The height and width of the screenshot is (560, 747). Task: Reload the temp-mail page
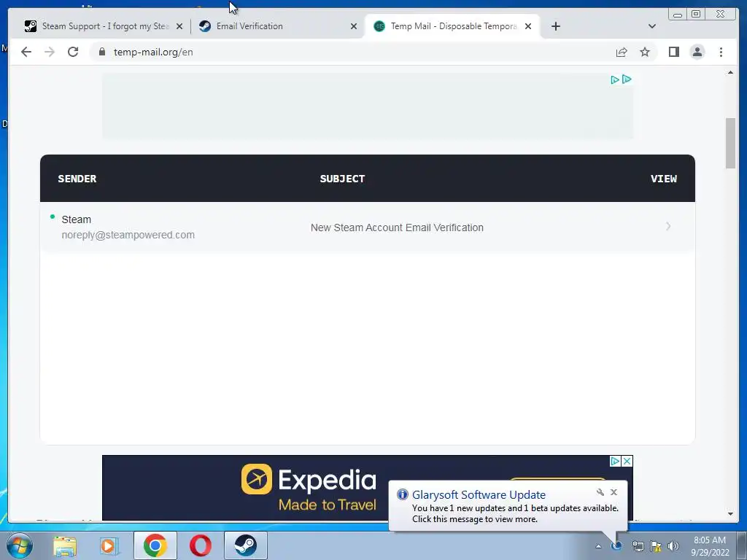pos(73,52)
